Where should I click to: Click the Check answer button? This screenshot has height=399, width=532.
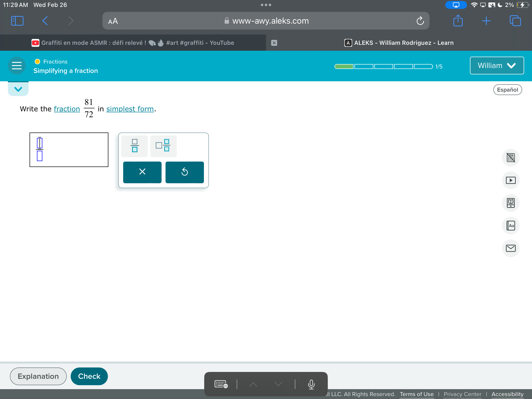pos(89,376)
